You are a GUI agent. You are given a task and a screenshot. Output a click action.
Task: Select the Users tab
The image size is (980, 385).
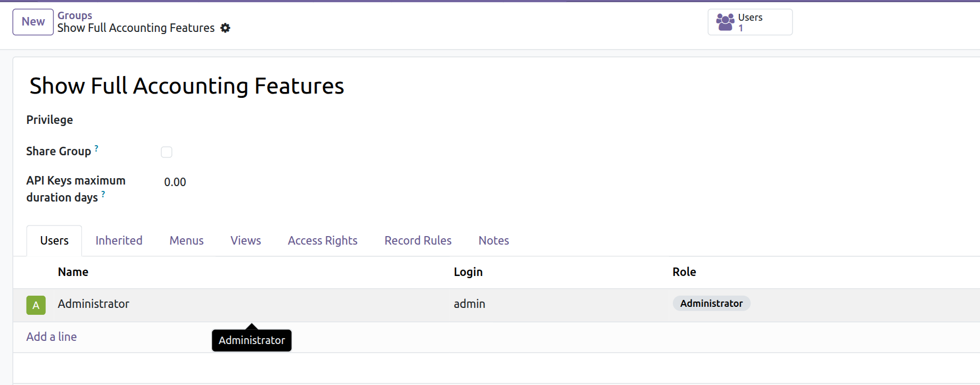click(54, 241)
